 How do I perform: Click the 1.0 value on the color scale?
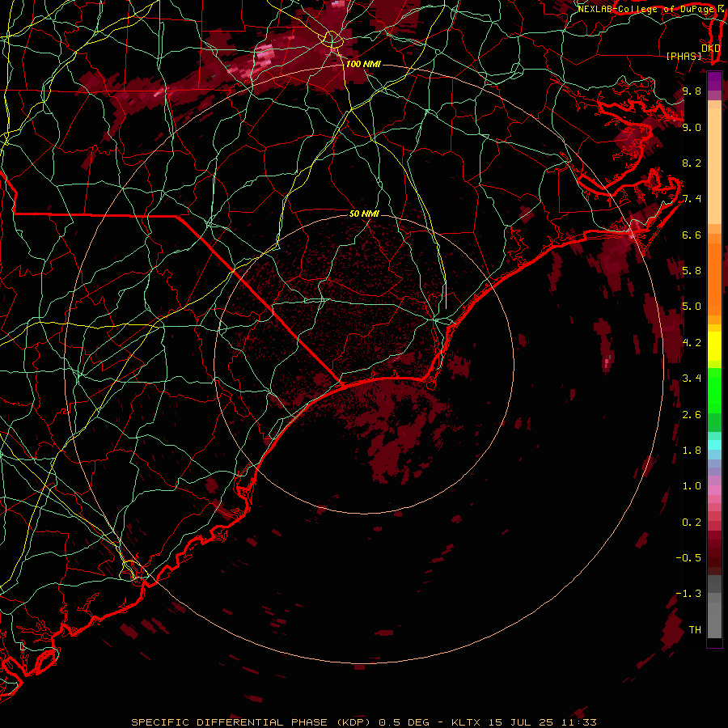tap(692, 486)
